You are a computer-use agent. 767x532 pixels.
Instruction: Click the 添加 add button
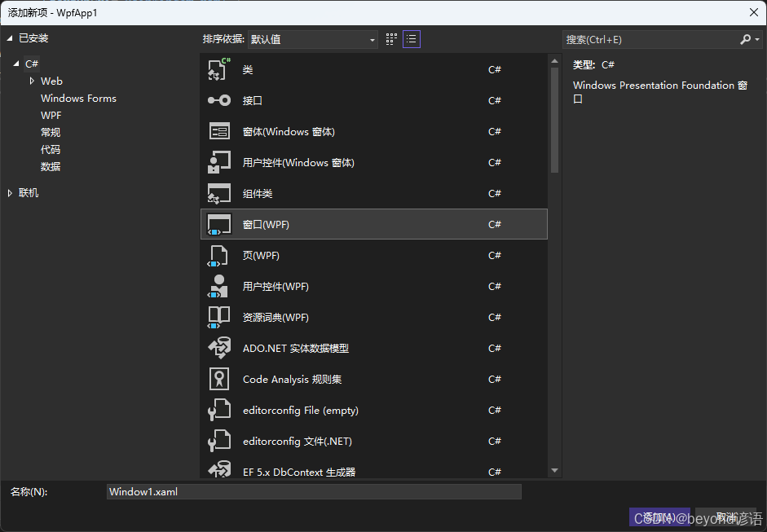(x=659, y=517)
